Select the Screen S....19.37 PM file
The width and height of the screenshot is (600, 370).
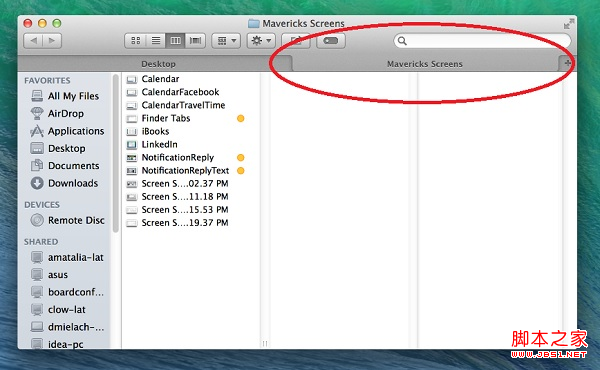(184, 223)
